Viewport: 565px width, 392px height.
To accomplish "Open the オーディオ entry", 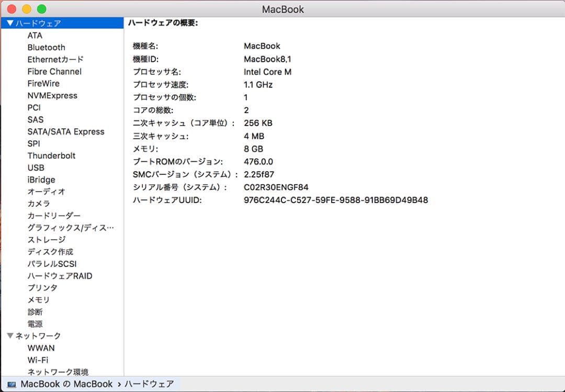I will click(x=46, y=192).
